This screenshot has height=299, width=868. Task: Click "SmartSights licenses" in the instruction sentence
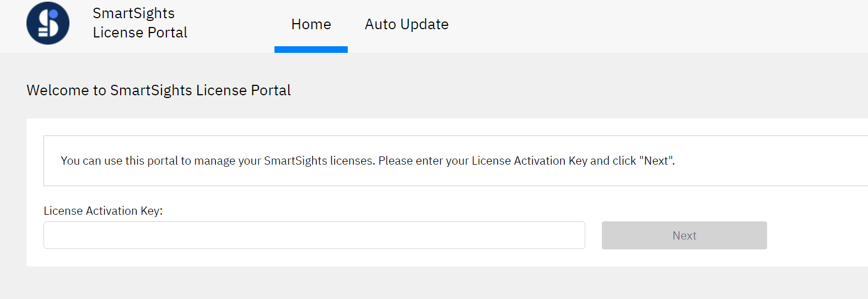coord(319,161)
